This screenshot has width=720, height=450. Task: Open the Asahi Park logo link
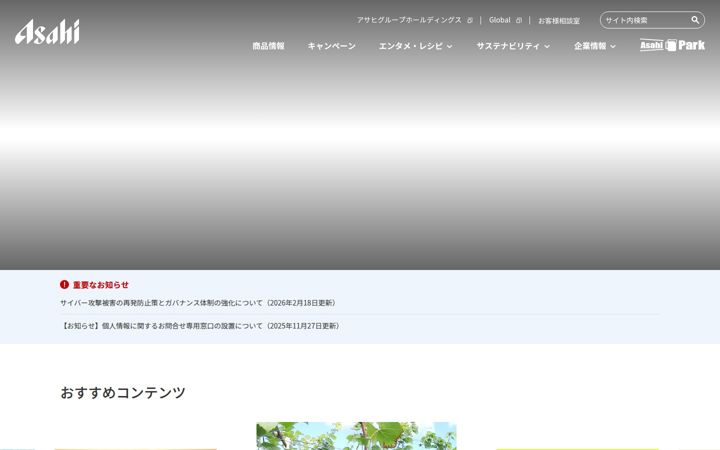[672, 45]
